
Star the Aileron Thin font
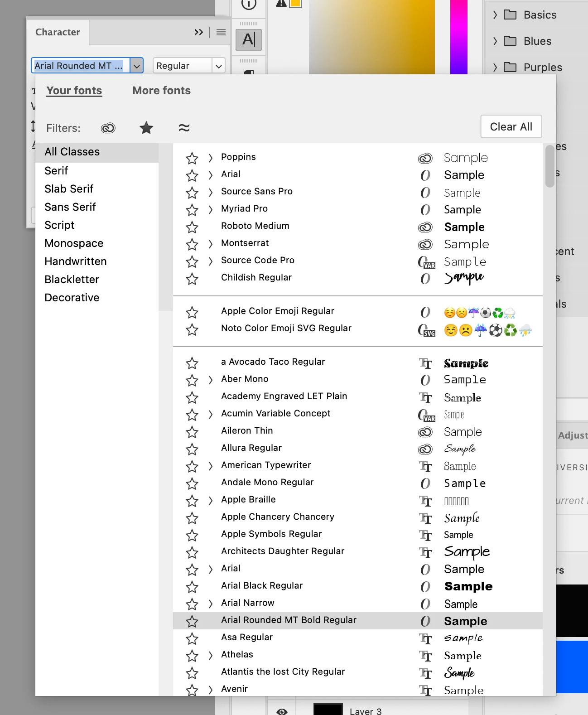click(x=192, y=432)
